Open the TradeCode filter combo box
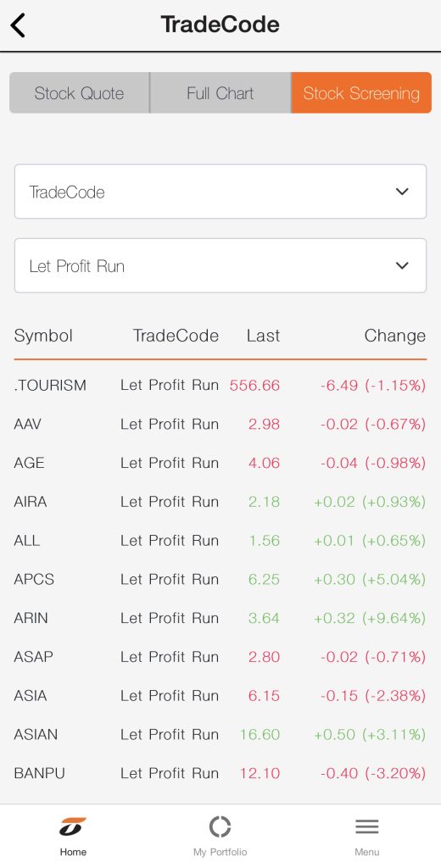Viewport: 441px width, 868px height. pyautogui.click(x=220, y=192)
